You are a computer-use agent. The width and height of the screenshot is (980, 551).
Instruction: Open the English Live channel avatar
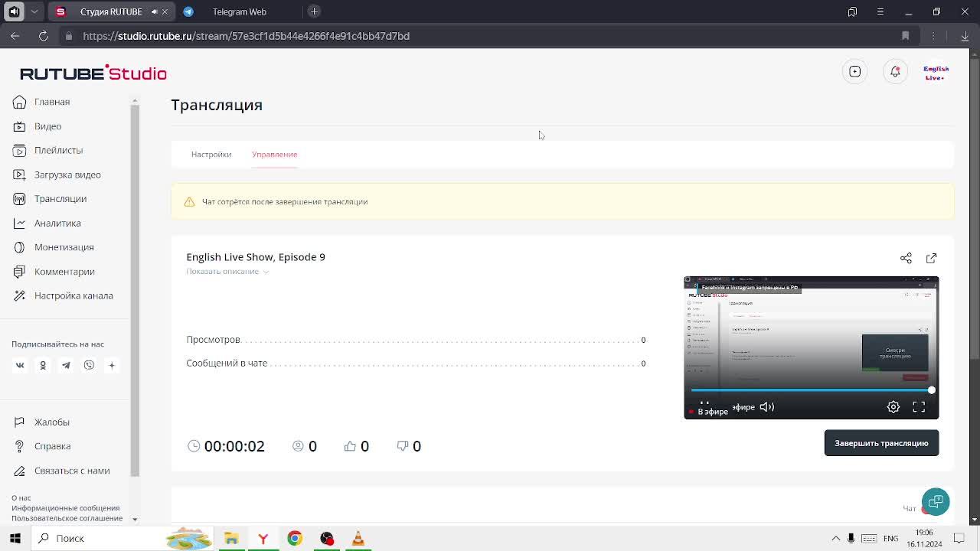pos(936,72)
